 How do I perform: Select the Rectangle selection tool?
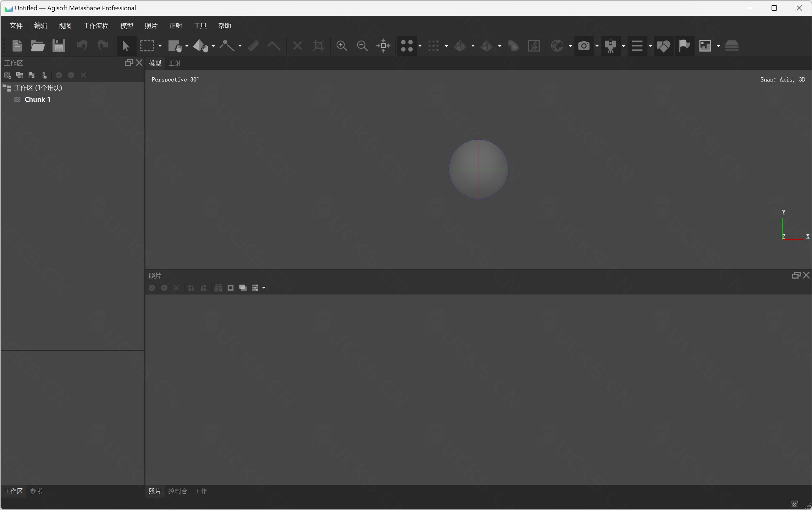click(147, 46)
